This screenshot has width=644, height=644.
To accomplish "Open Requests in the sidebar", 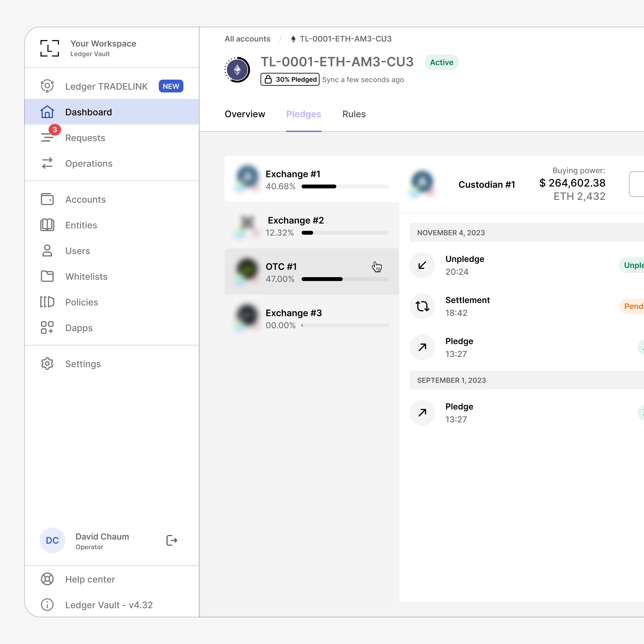I will pos(112,138).
